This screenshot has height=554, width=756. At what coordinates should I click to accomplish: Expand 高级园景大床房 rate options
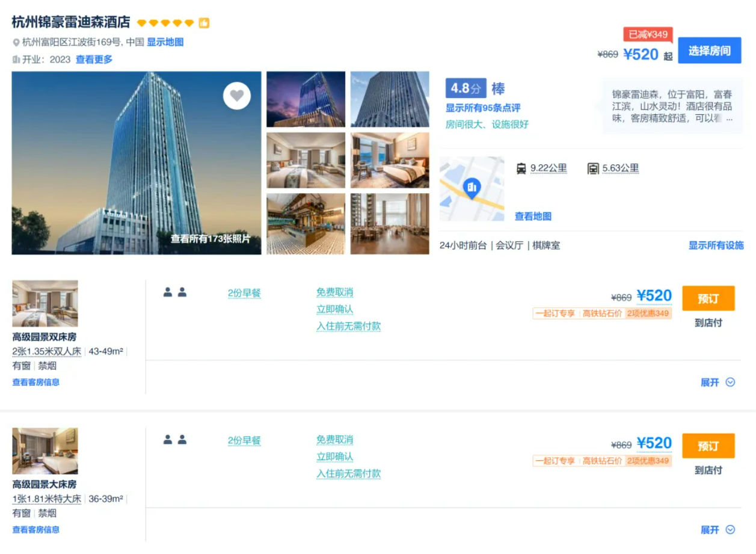point(718,529)
